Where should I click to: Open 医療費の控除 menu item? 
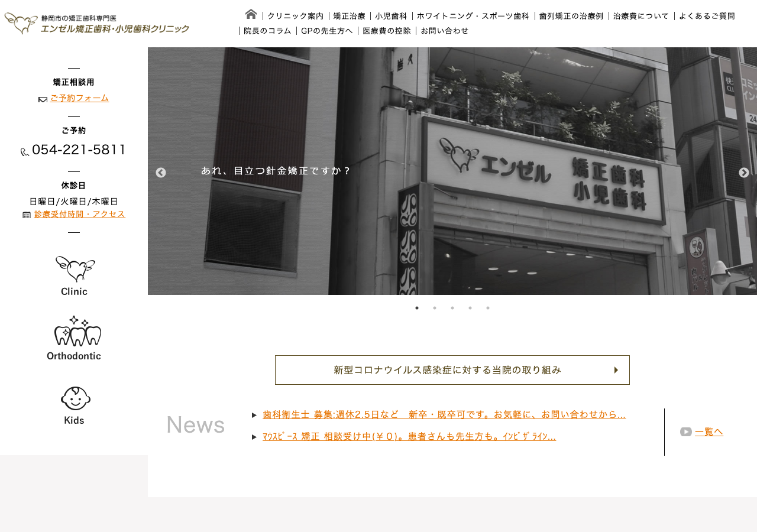[387, 31]
